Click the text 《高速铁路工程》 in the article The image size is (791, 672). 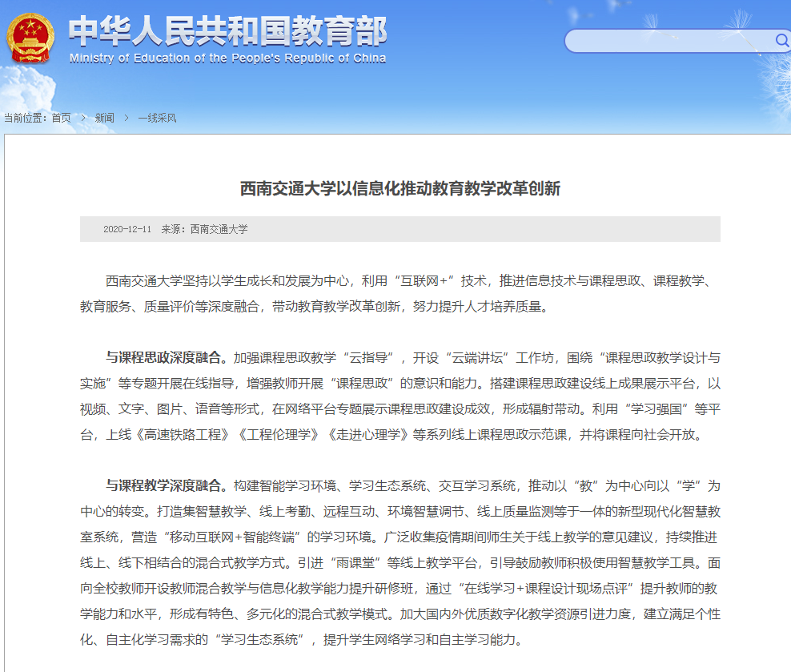(182, 434)
